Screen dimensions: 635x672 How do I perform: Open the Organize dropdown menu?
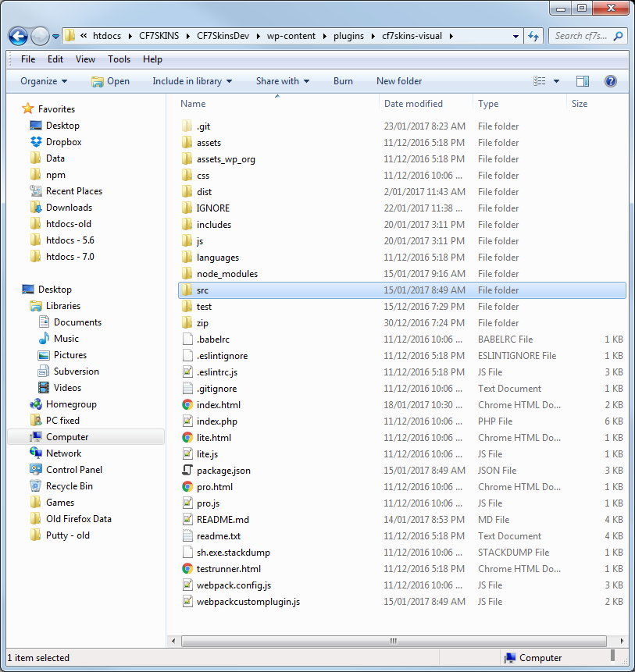pyautogui.click(x=44, y=81)
